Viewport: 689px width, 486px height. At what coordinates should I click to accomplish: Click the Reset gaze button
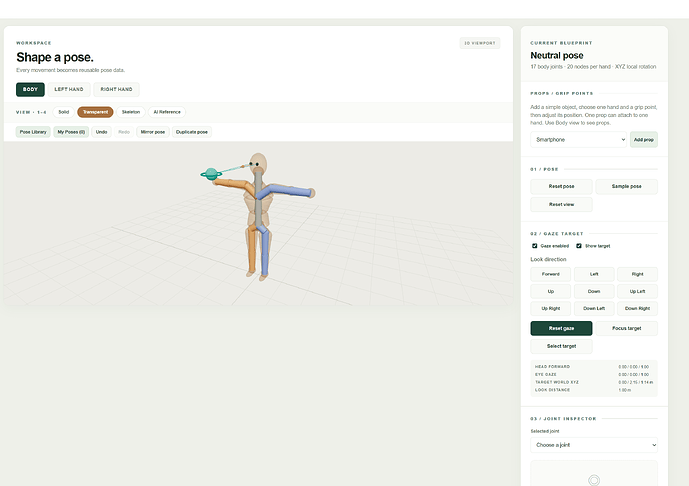(561, 328)
